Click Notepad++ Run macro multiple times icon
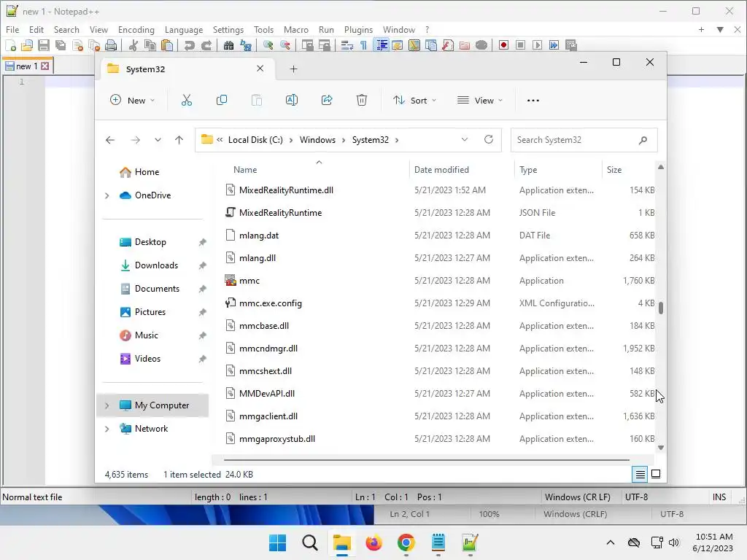 [554, 45]
